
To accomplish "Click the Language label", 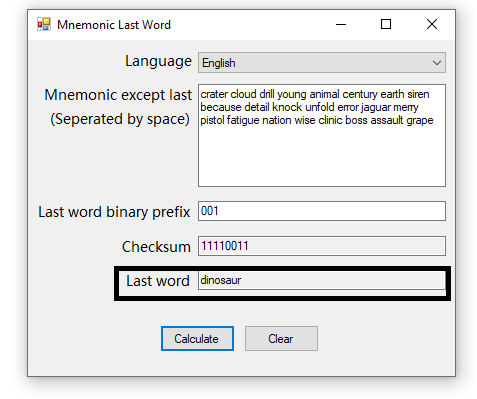I will click(158, 62).
